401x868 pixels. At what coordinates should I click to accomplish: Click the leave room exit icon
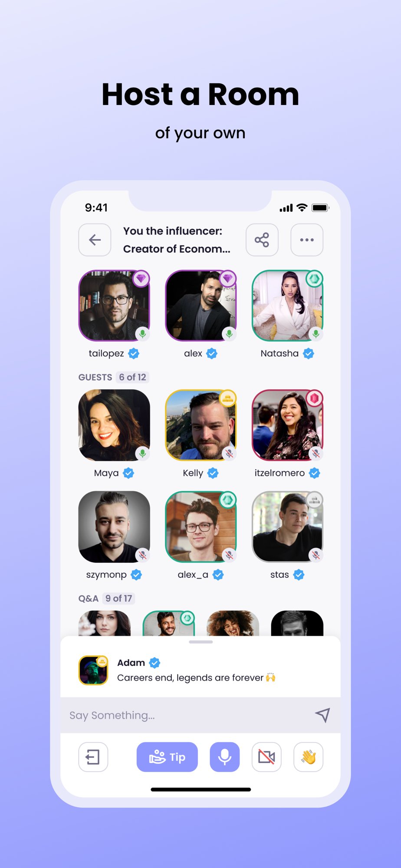coord(93,757)
